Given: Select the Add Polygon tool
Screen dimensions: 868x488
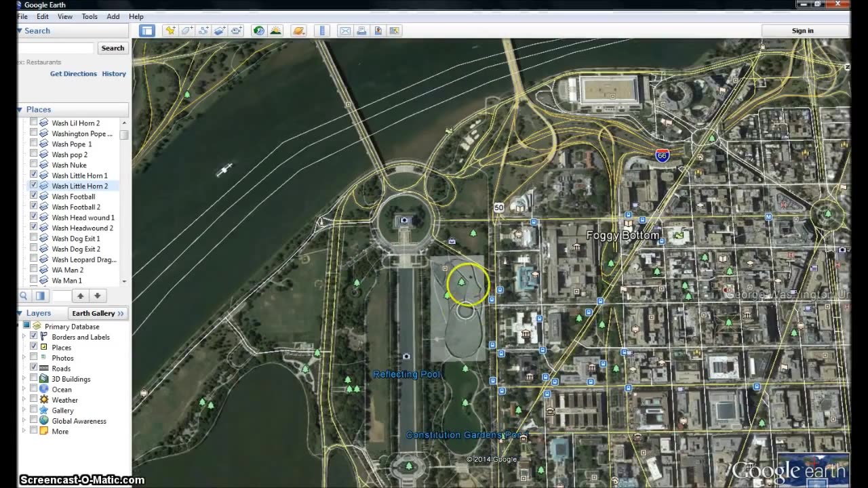Looking at the screenshot, I should pyautogui.click(x=186, y=30).
